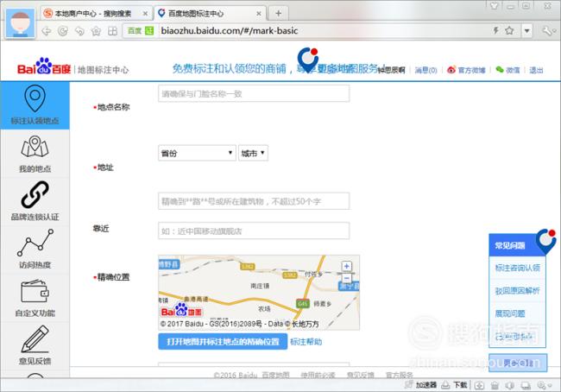Click the tab grid icon in toolbar
Viewport: 561px width, 392px height.
pyautogui.click(x=112, y=31)
